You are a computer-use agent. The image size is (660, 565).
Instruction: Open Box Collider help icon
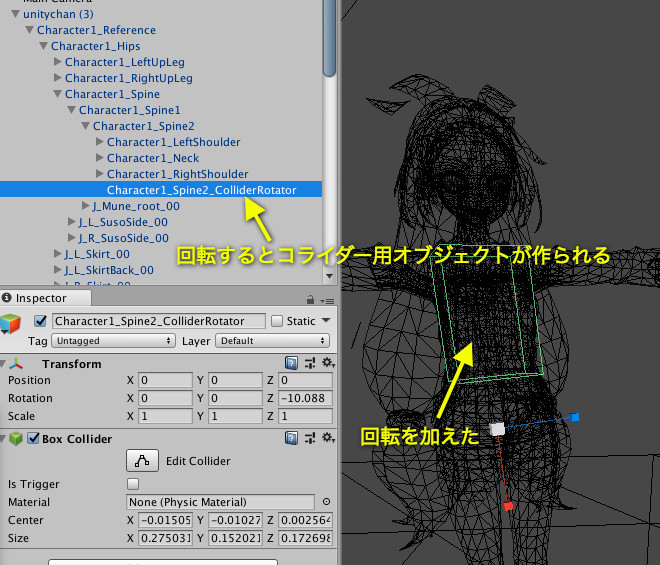291,438
